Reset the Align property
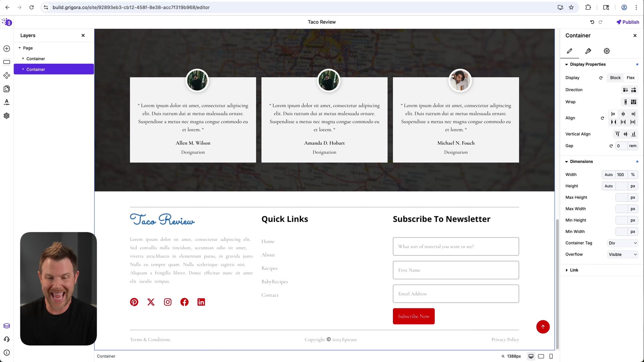644x362 pixels. coord(602,118)
